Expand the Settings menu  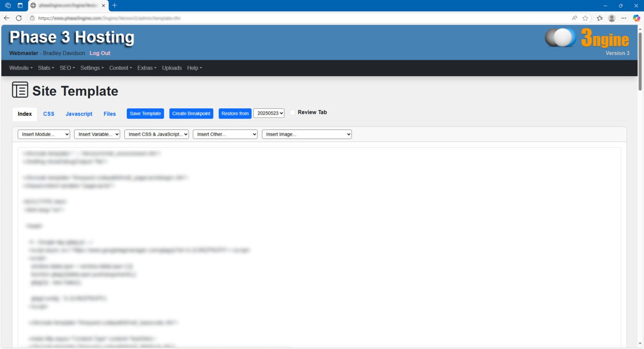coord(92,68)
